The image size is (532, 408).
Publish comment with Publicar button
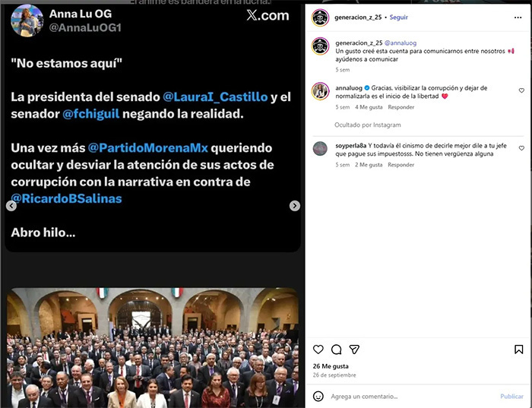click(x=511, y=396)
